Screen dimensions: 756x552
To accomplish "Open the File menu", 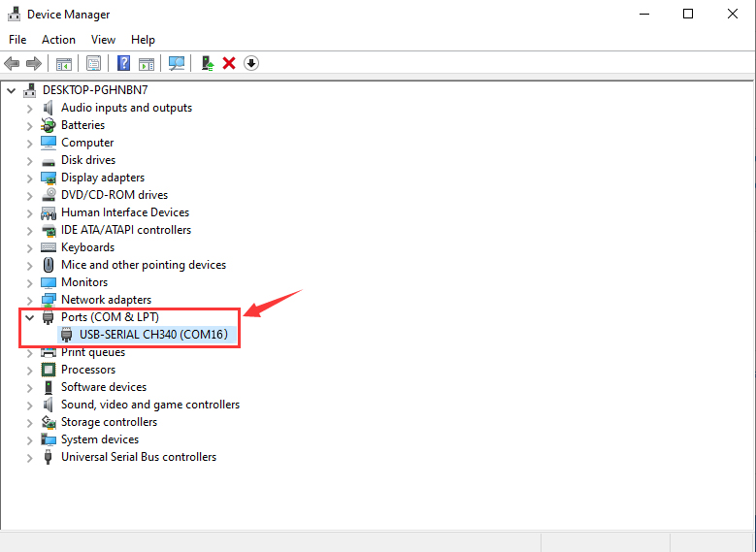I will [17, 40].
